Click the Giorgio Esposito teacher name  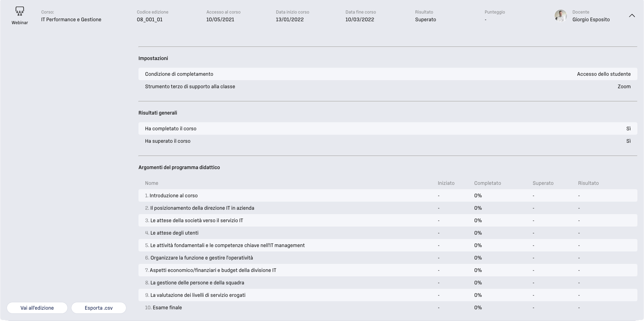(x=591, y=19)
